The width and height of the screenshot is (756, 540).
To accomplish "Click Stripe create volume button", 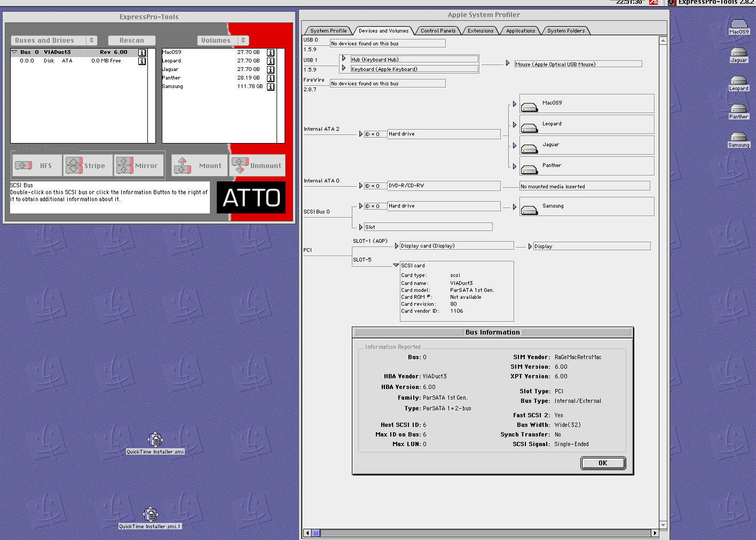I will 88,165.
